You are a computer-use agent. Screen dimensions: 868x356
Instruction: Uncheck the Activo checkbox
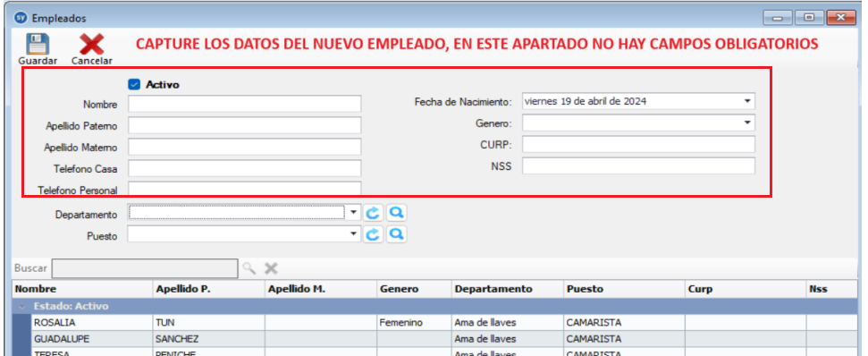(x=133, y=85)
